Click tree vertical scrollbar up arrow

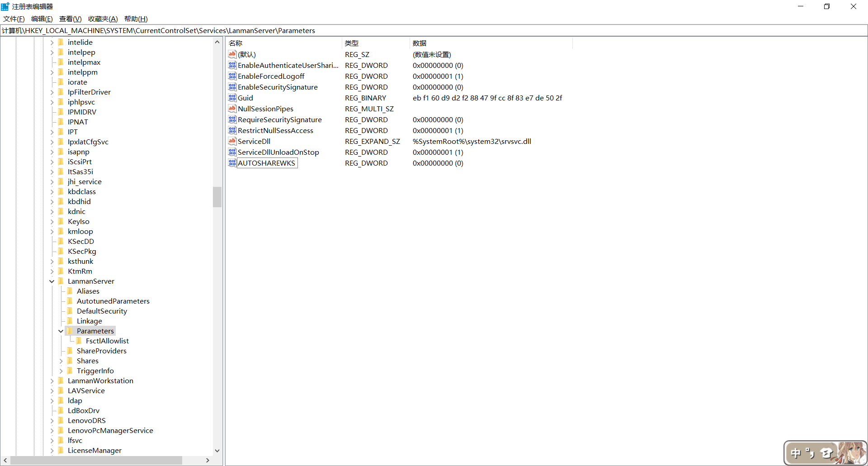[217, 42]
